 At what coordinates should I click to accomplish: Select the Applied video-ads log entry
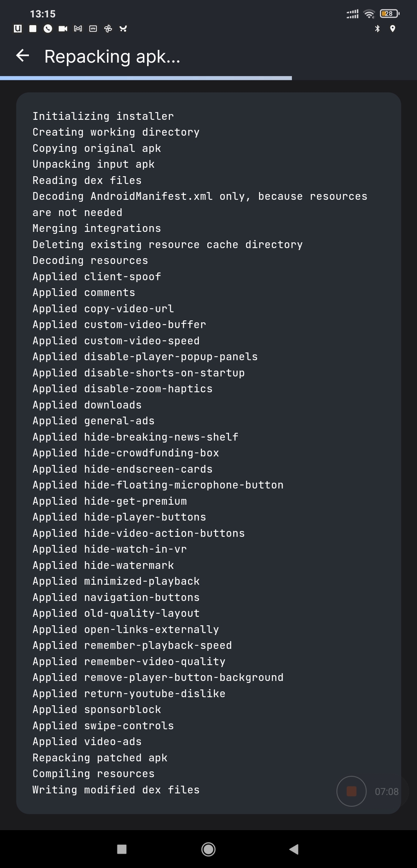pyautogui.click(x=86, y=742)
